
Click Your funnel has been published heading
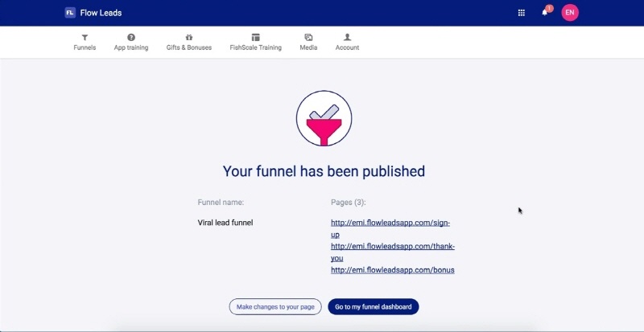point(324,171)
